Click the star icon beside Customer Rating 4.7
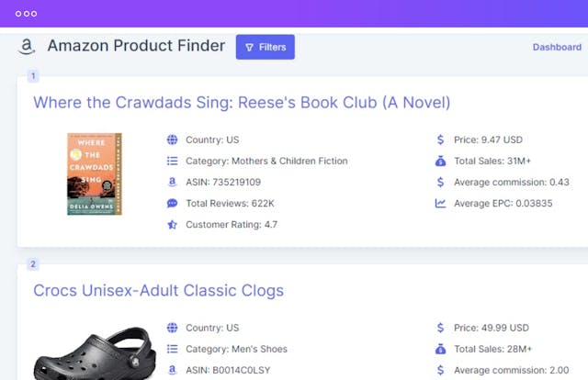The image size is (588, 380). pyautogui.click(x=172, y=225)
